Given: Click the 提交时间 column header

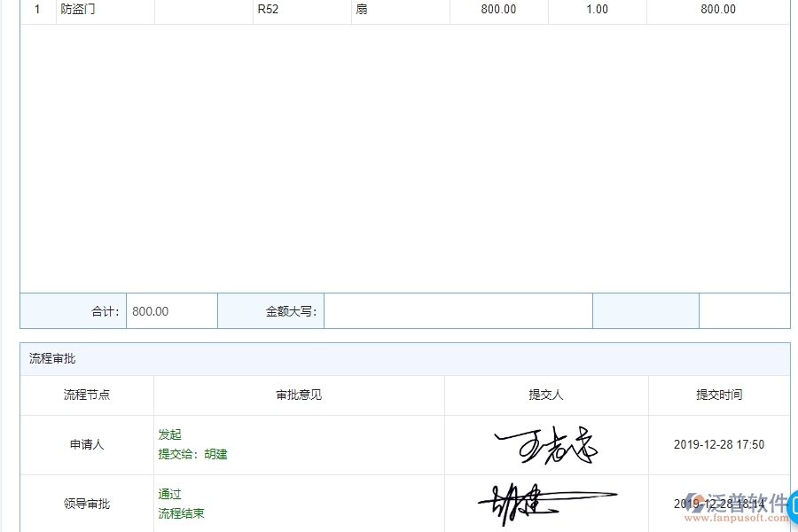Looking at the screenshot, I should coord(718,395).
